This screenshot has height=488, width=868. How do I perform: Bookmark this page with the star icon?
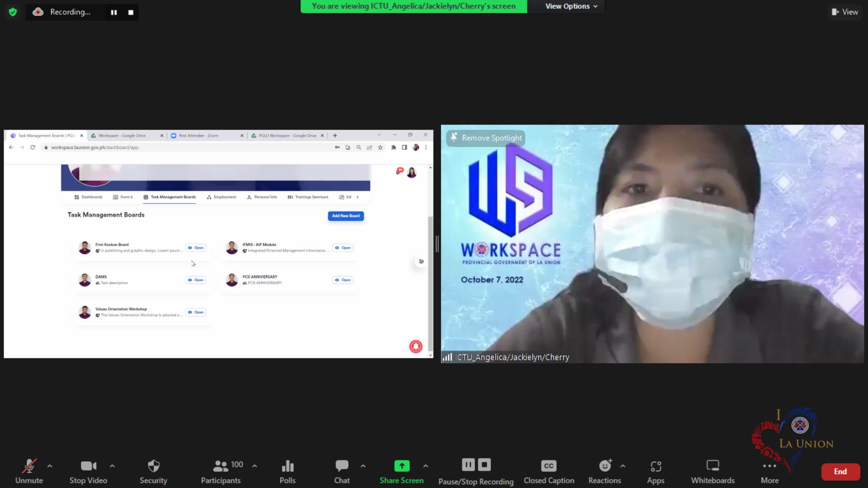380,147
